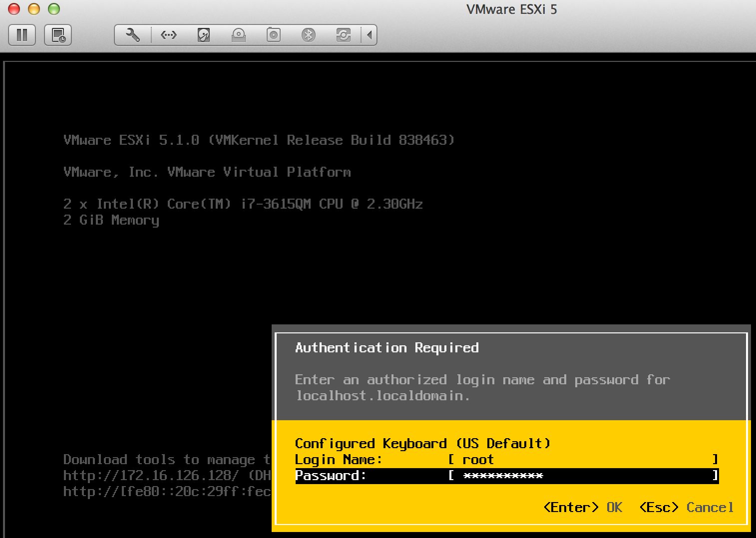Screen dimensions: 756x538
Task: Close the VMware ESXi 5 window
Action: (x=14, y=9)
